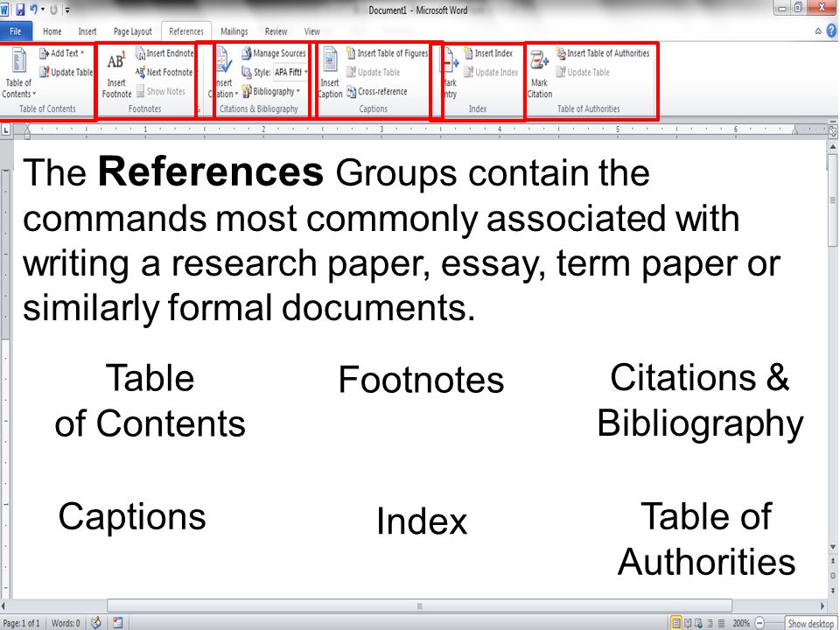Click the horizontal scrollbar thumb
Image resolution: width=840 pixels, height=630 pixels.
[x=419, y=605]
